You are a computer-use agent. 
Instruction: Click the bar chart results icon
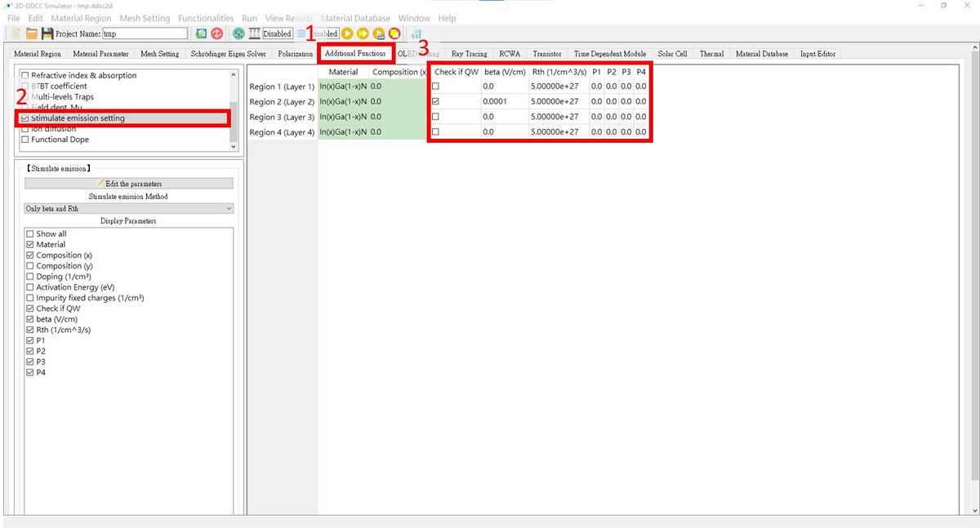point(416,33)
